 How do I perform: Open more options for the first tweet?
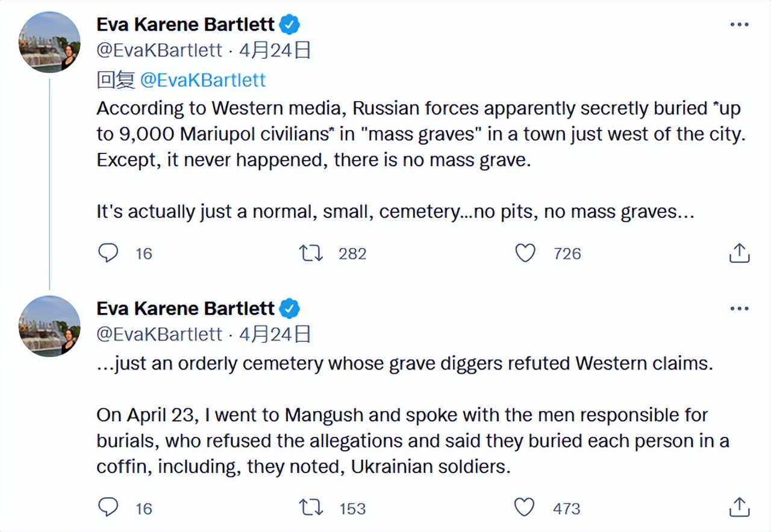[x=739, y=25]
